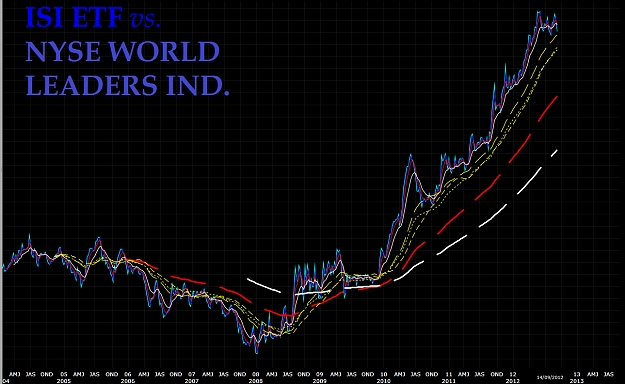Click the "06" year tick label
The height and width of the screenshot is (384, 625).
pyautogui.click(x=128, y=374)
